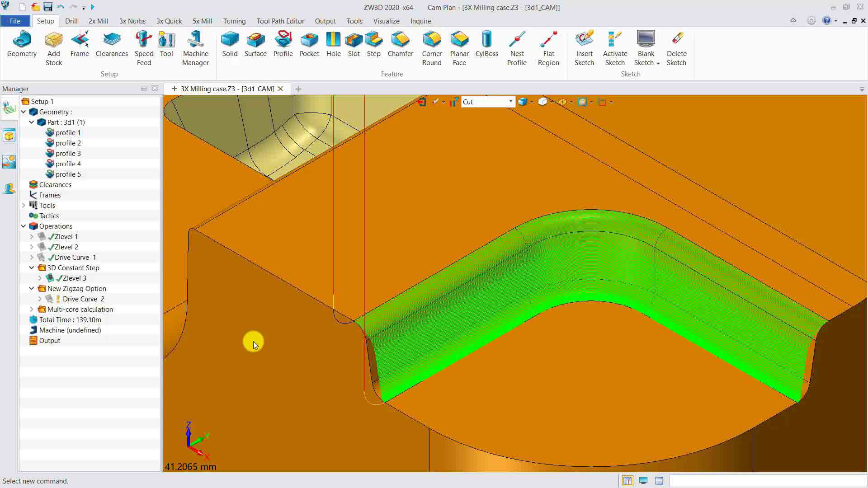Toggle the Zlevel 3 operation checkmark
Viewport: 868px width, 488px height.
coord(59,278)
